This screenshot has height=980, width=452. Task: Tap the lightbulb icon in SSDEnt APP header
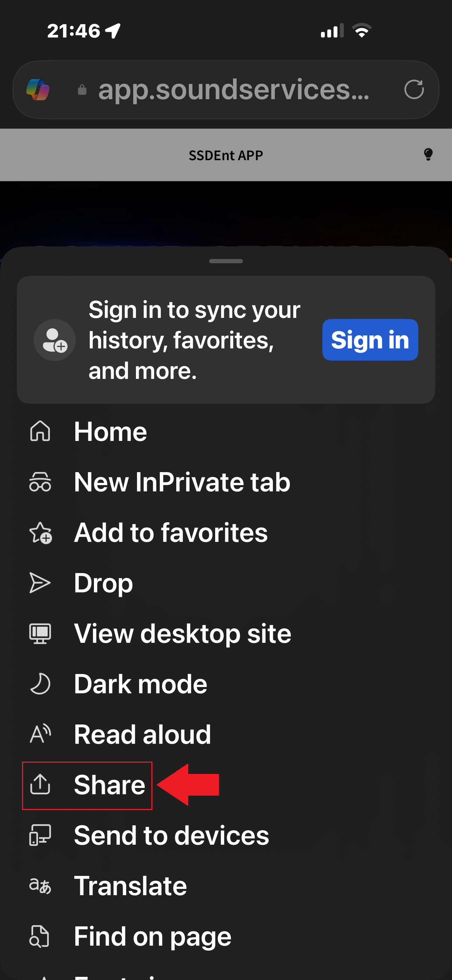tap(428, 155)
